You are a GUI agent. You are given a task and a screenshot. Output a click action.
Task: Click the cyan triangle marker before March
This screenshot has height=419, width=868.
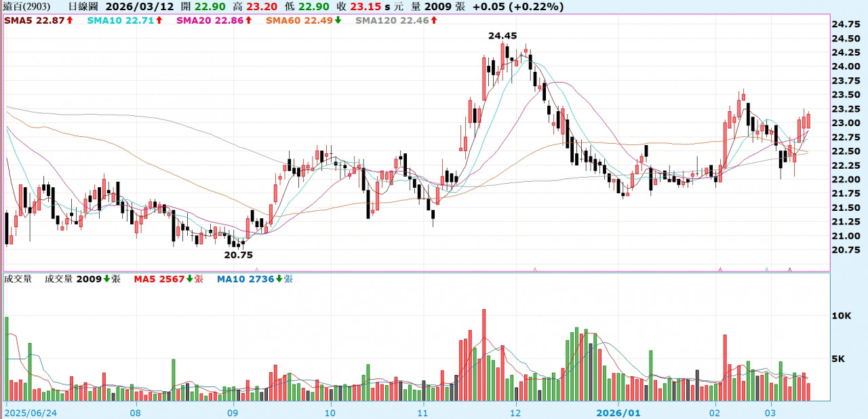tap(766, 269)
